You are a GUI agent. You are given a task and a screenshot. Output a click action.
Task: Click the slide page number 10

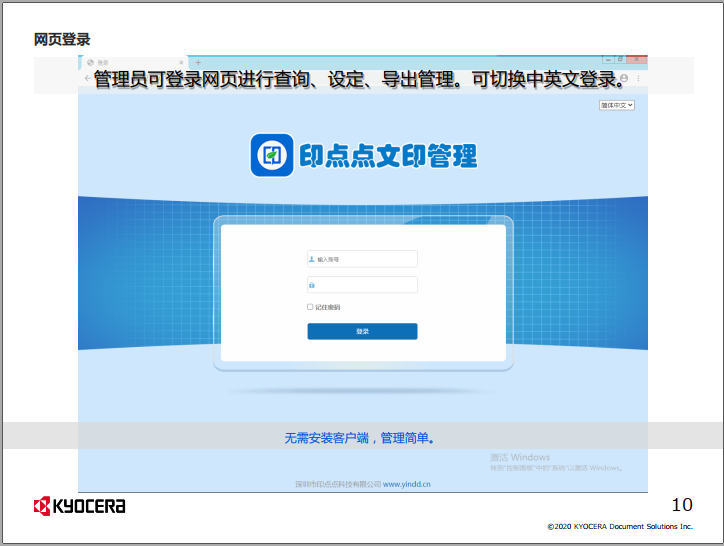[x=681, y=504]
